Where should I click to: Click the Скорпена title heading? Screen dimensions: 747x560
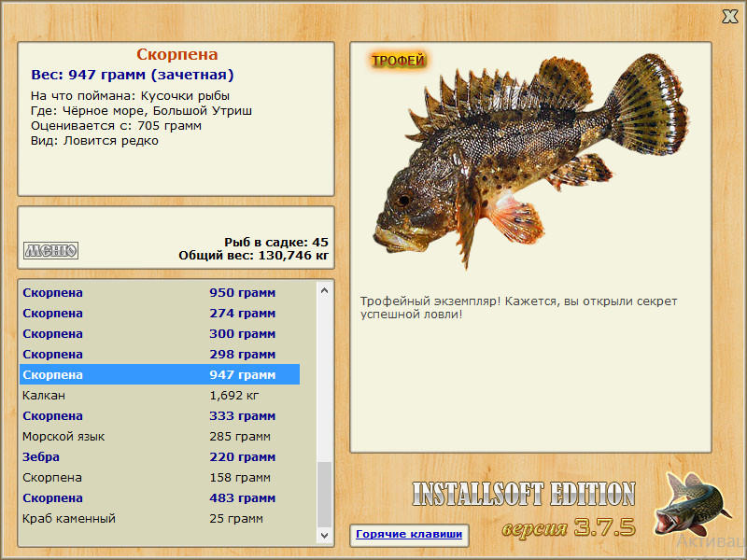(176, 54)
